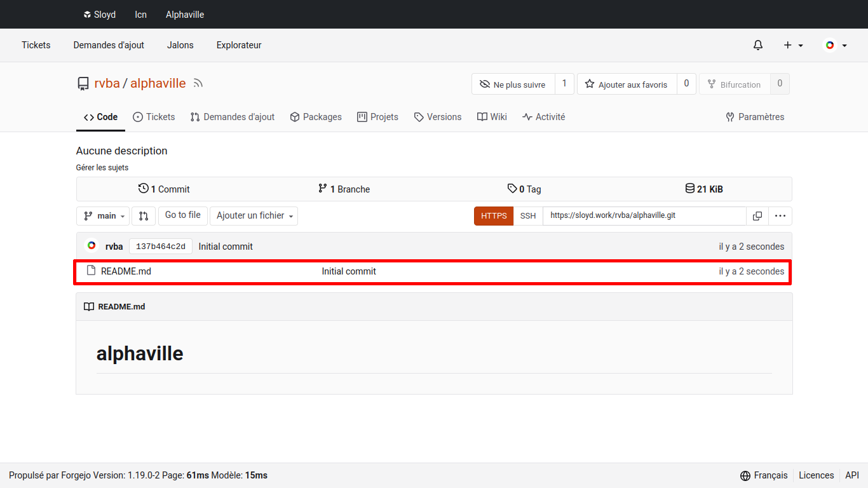Image resolution: width=868 pixels, height=488 pixels.
Task: Click the clone URL input field
Action: tap(644, 216)
